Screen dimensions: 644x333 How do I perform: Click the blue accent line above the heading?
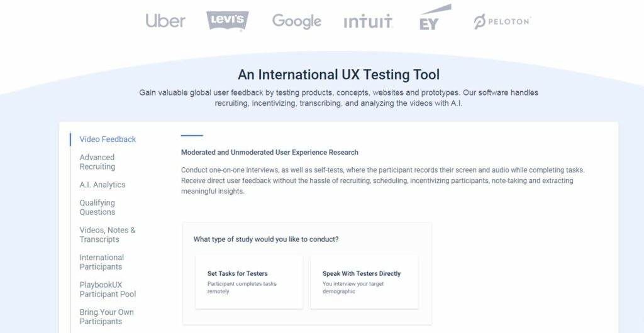192,135
